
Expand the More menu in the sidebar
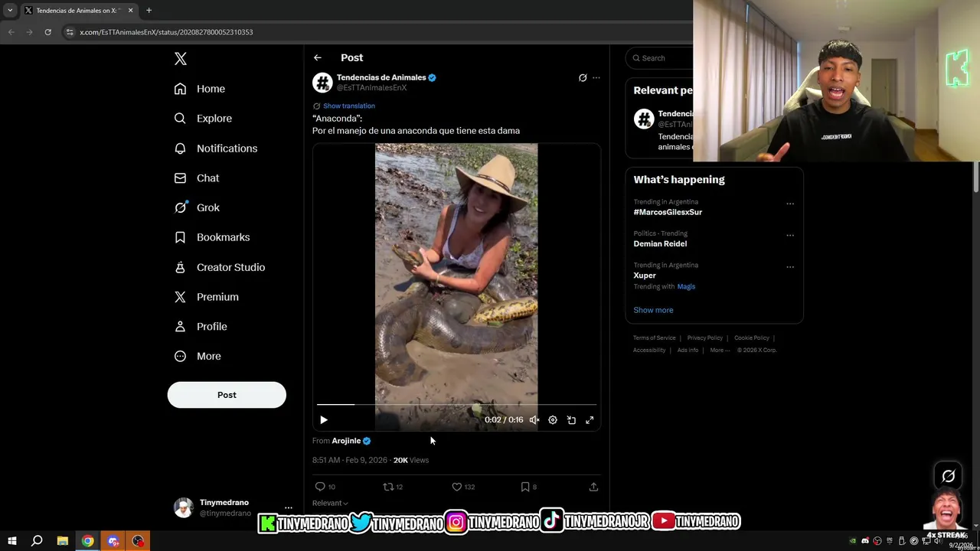(197, 357)
